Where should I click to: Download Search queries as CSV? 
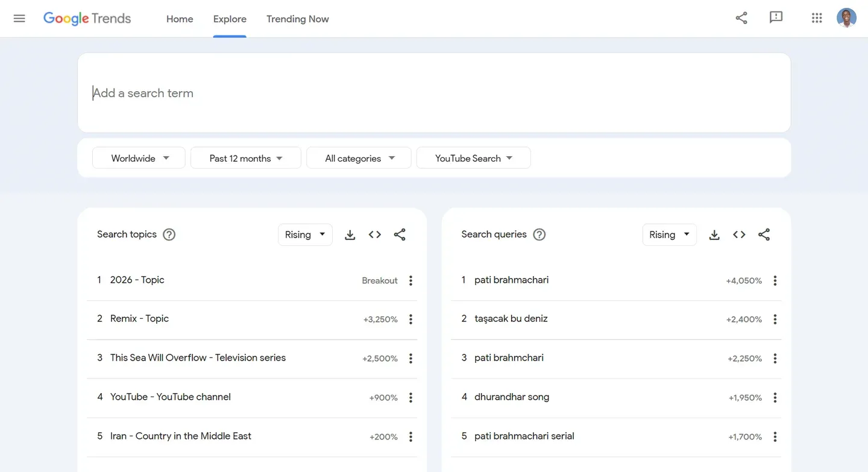[x=714, y=234]
